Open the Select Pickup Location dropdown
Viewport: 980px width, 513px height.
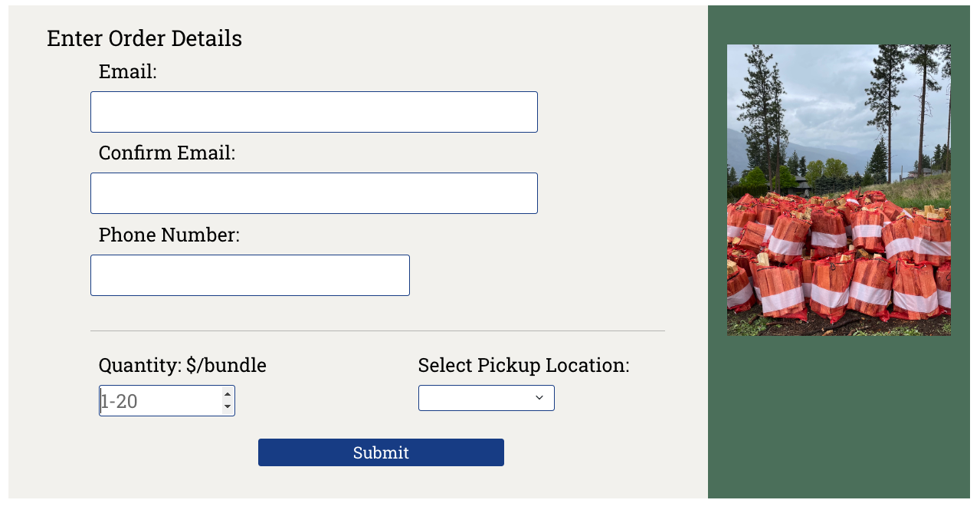(x=487, y=398)
